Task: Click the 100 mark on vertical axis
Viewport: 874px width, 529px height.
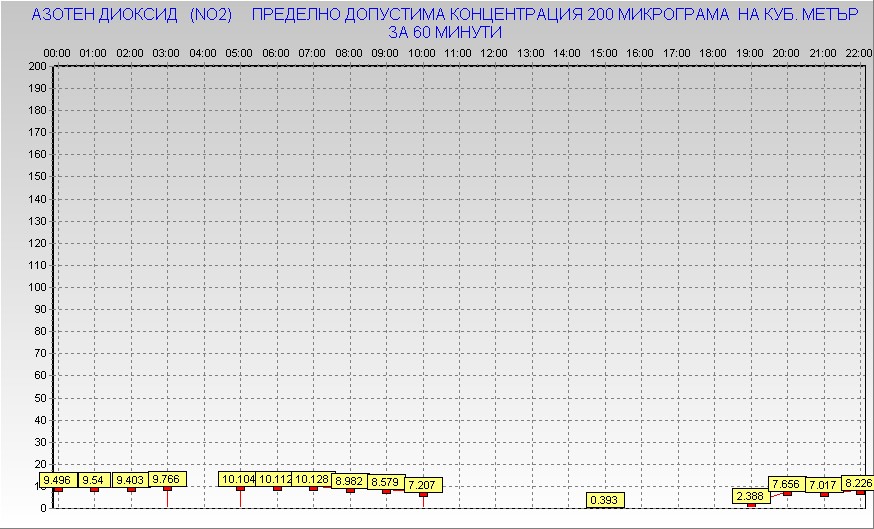Action: click(38, 287)
